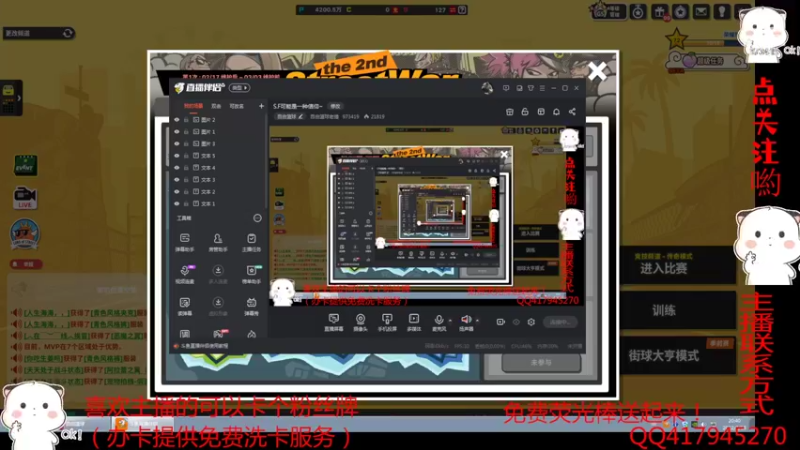Select the third scene tab

coord(236,106)
